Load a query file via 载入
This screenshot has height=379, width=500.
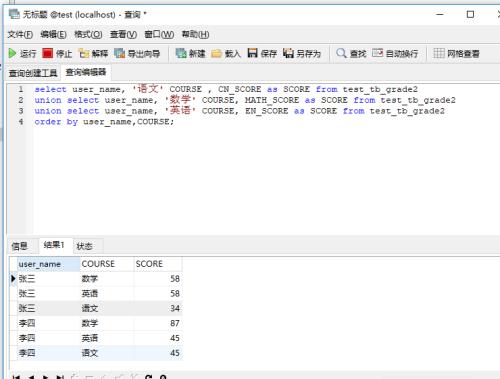click(226, 53)
